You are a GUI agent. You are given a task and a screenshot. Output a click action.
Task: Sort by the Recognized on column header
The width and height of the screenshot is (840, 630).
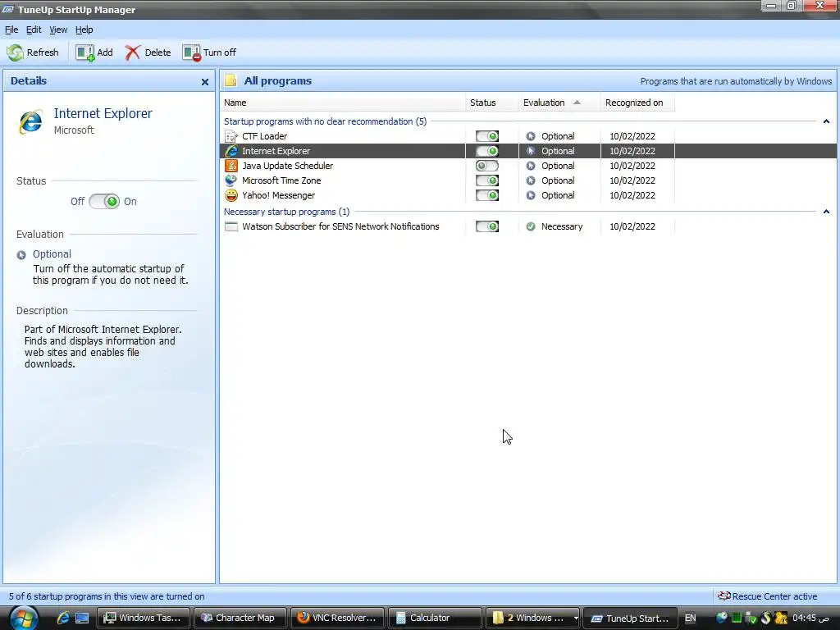click(637, 103)
